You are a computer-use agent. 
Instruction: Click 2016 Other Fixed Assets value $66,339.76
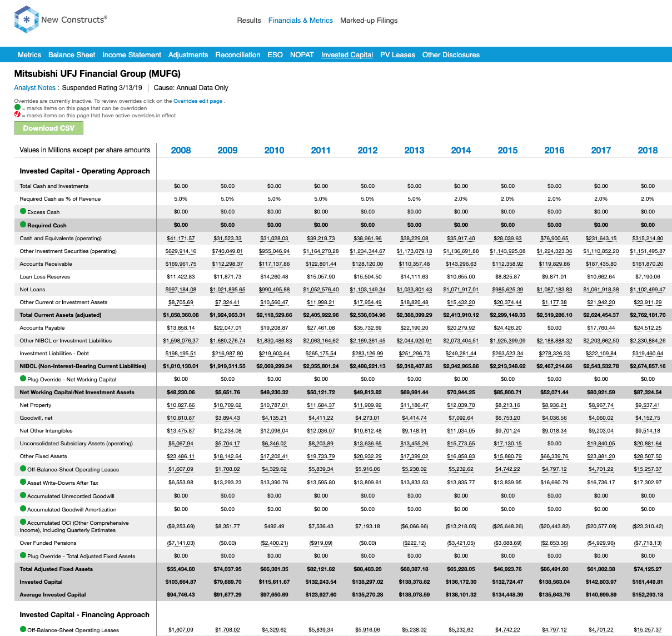(554, 456)
